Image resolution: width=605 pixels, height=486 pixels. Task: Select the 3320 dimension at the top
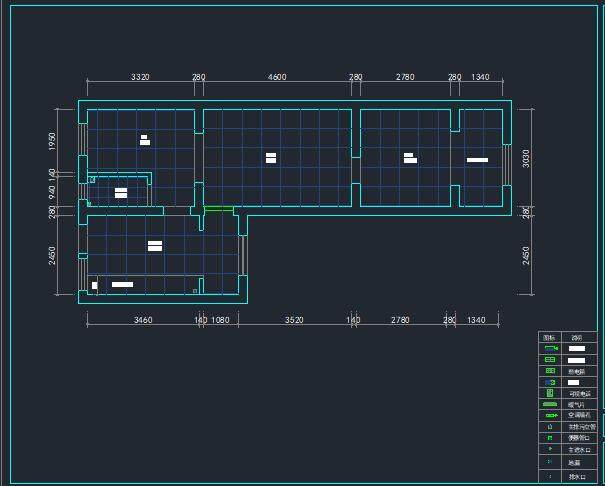140,77
